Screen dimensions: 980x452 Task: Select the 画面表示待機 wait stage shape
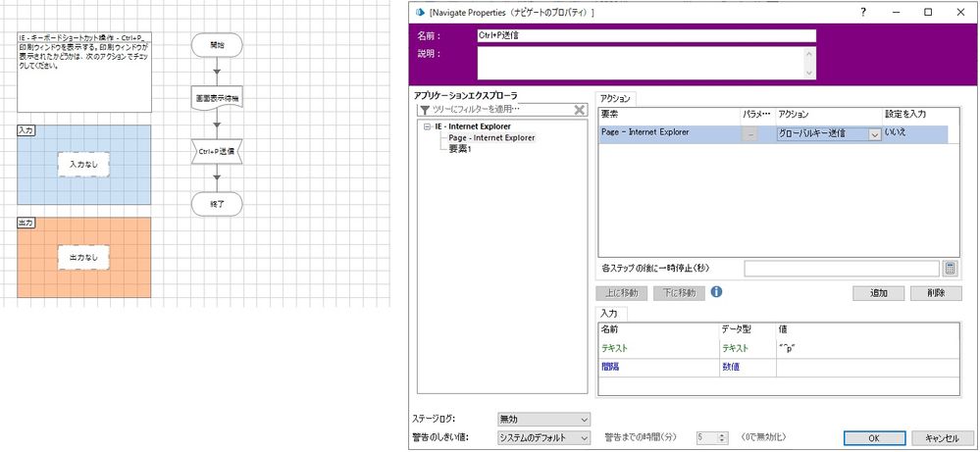click(216, 99)
